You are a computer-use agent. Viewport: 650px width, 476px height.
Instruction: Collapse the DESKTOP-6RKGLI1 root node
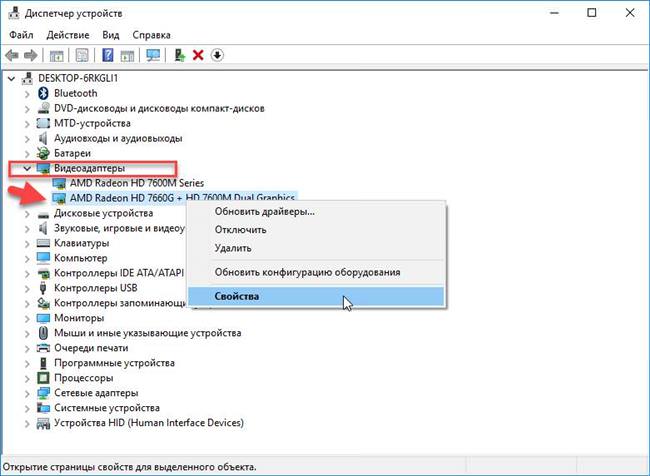(x=12, y=78)
